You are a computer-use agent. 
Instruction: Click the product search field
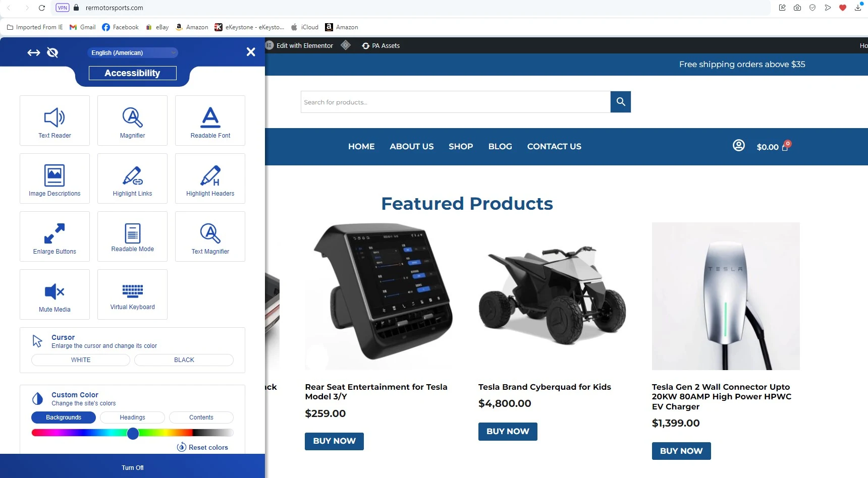[456, 102]
